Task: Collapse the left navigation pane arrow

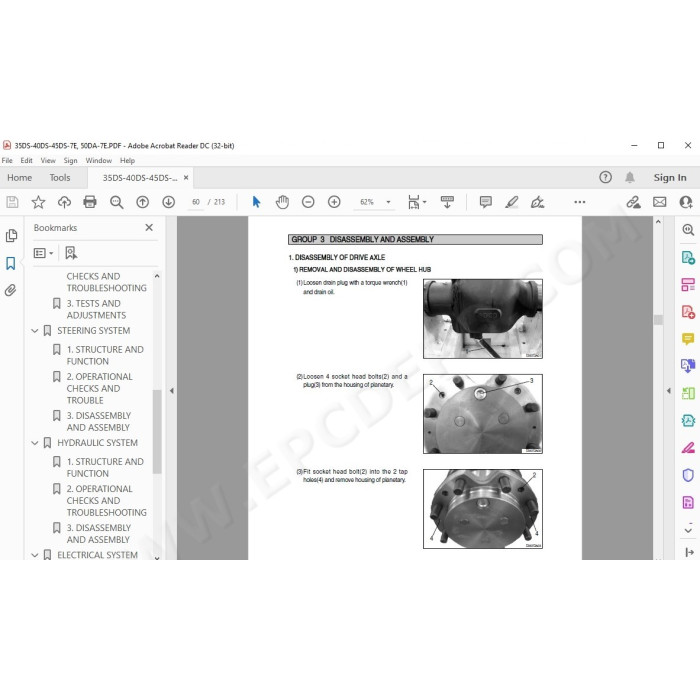Action: pos(172,391)
